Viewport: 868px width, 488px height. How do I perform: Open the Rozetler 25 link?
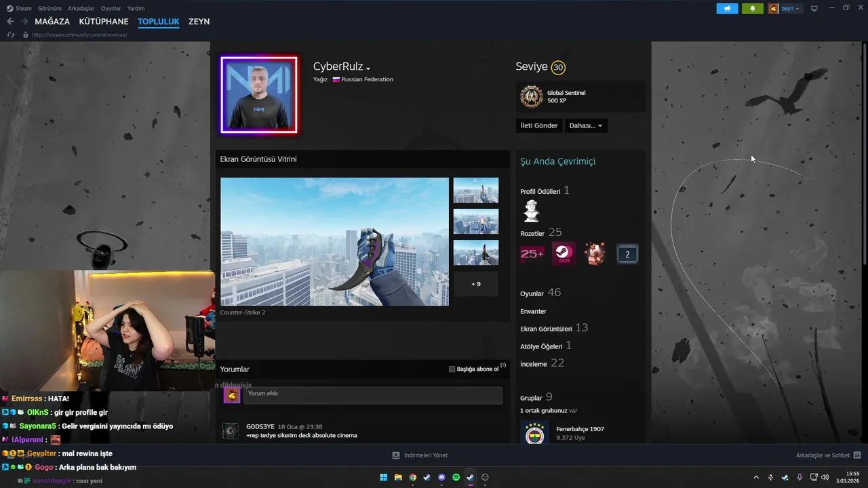pos(541,232)
